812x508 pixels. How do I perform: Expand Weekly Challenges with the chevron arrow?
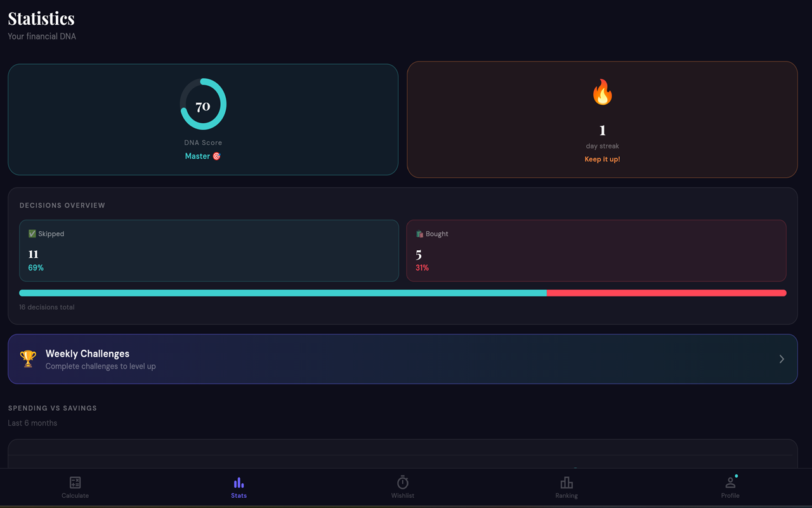(782, 359)
